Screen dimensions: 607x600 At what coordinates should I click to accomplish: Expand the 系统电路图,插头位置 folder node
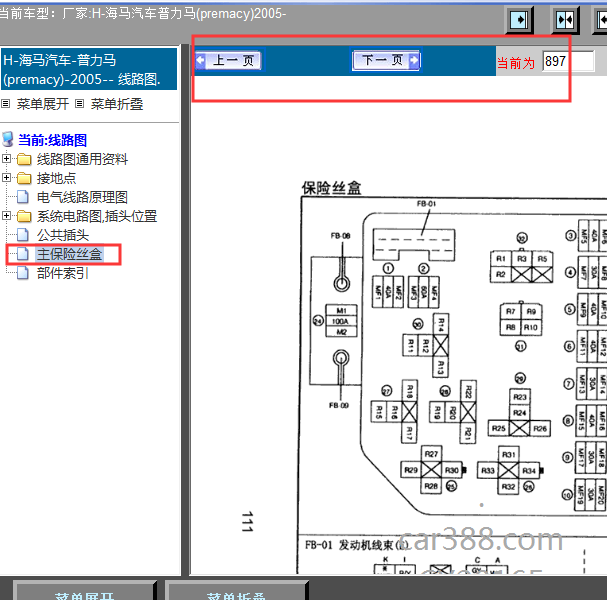pos(6,216)
